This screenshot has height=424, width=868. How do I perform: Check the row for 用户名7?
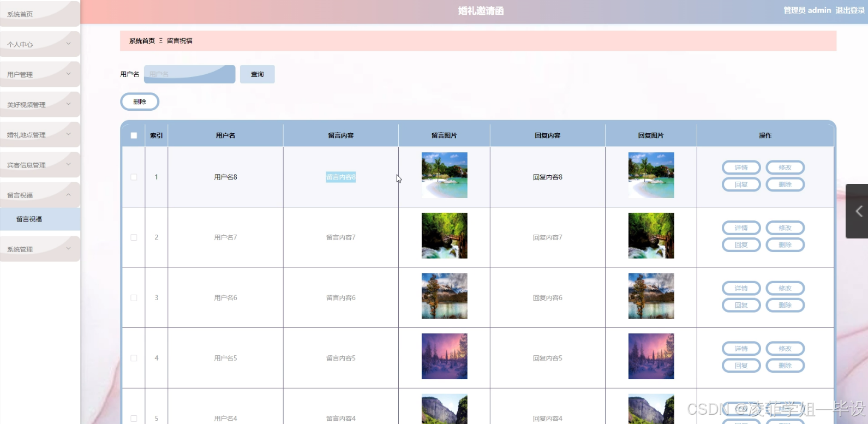pyautogui.click(x=134, y=237)
